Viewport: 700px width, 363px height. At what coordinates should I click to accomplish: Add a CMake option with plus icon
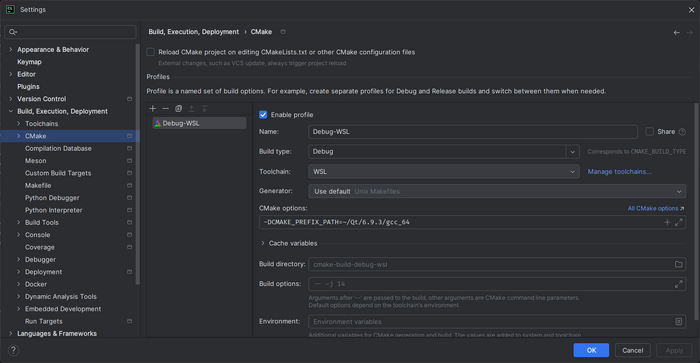coord(667,222)
